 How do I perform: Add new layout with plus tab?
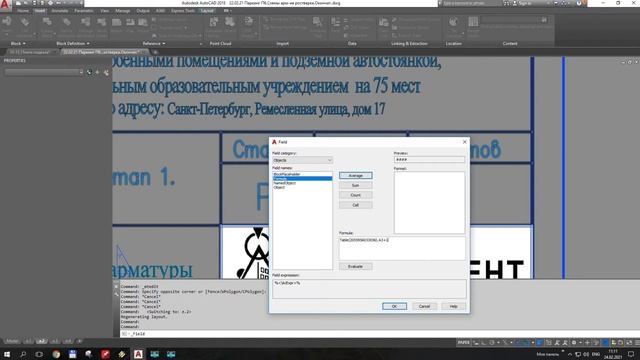click(80, 341)
